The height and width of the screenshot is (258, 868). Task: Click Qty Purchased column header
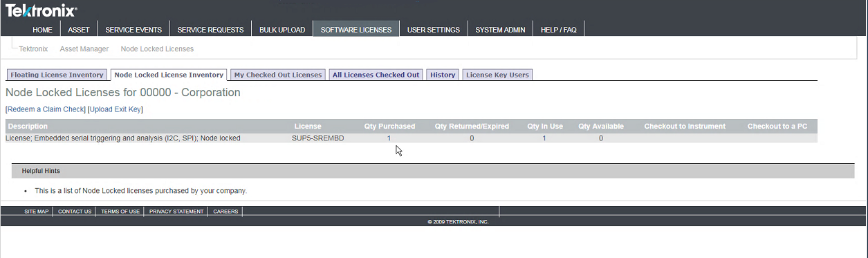tap(389, 127)
